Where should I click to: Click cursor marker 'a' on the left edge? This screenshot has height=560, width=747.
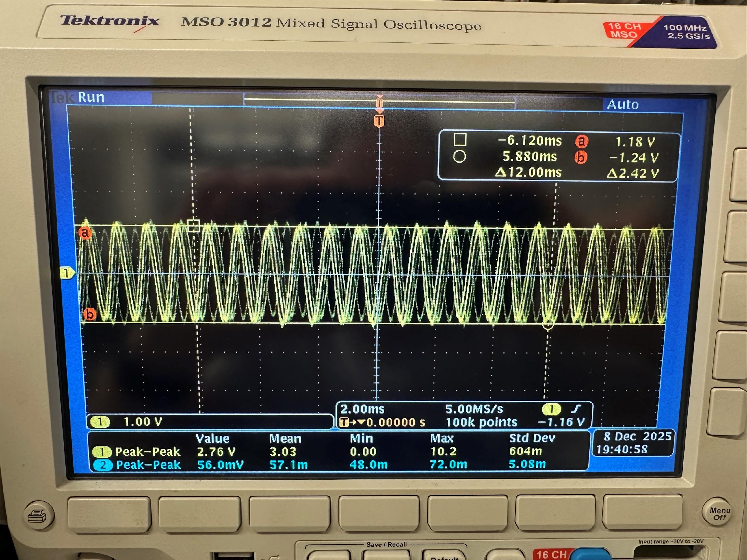(x=85, y=232)
